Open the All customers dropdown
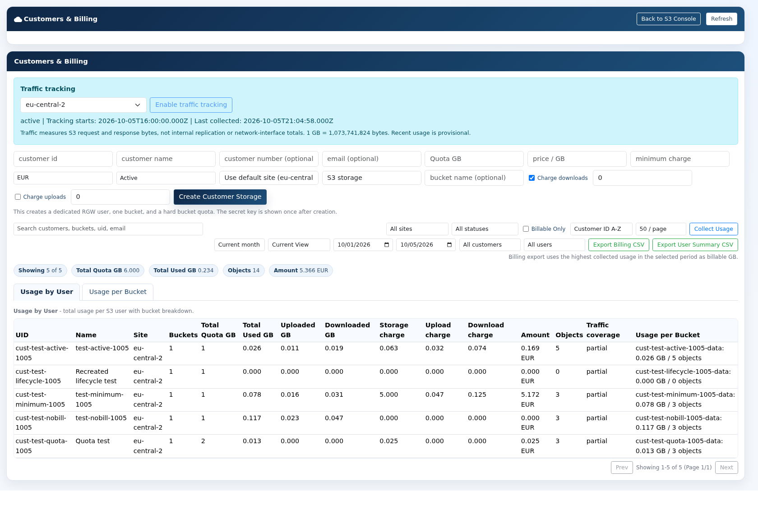This screenshot has width=758, height=532. [490, 245]
